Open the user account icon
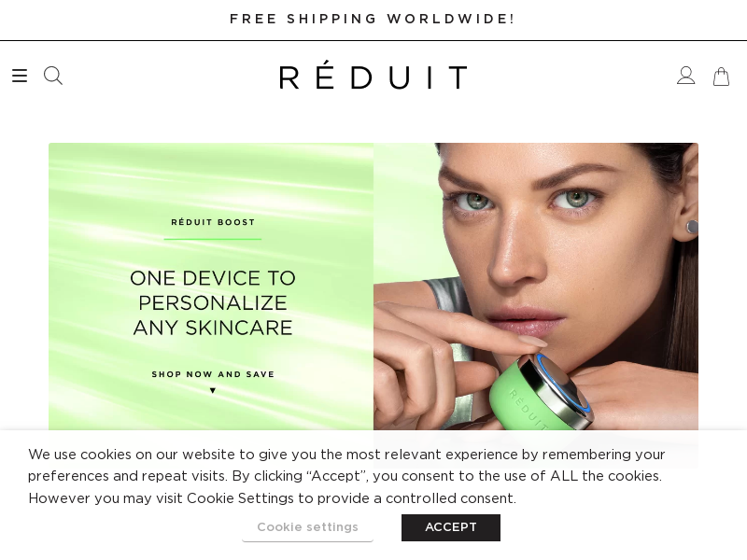 click(x=685, y=76)
